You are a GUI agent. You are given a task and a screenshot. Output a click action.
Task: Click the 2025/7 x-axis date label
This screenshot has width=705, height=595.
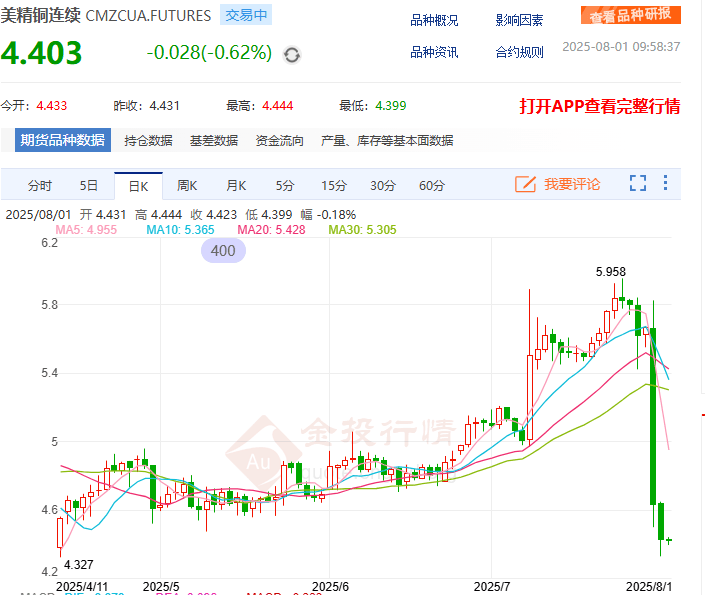point(492,586)
